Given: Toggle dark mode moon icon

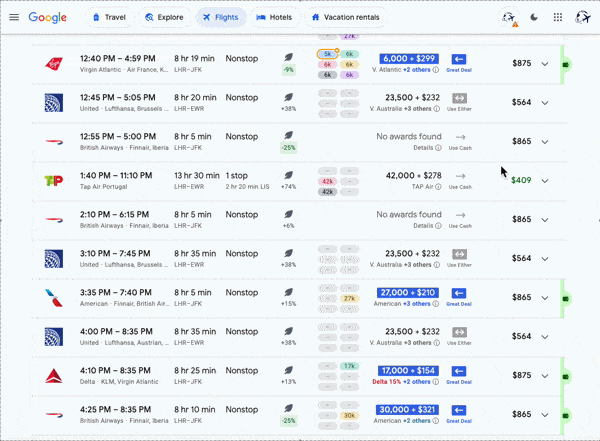Looking at the screenshot, I should pos(534,17).
